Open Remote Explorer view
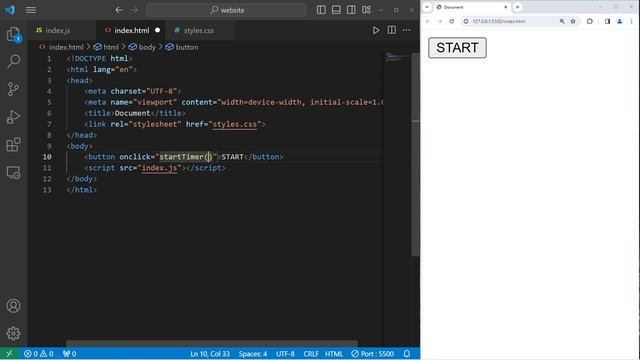 [13, 173]
